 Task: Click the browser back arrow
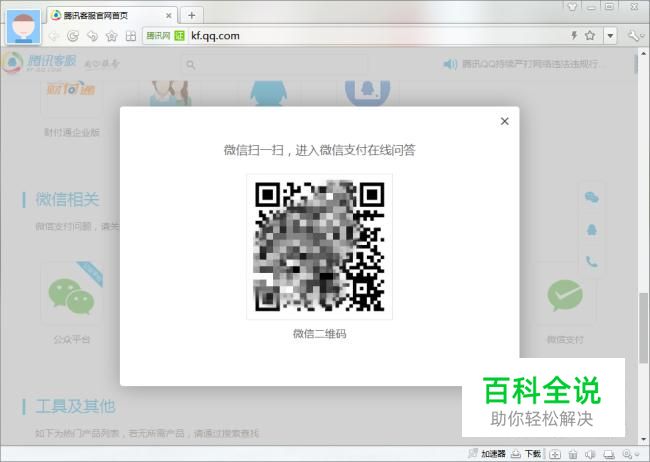[x=54, y=36]
